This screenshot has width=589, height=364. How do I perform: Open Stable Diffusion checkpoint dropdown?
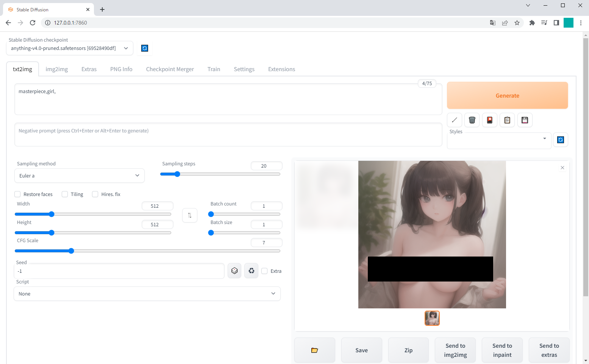coord(70,48)
